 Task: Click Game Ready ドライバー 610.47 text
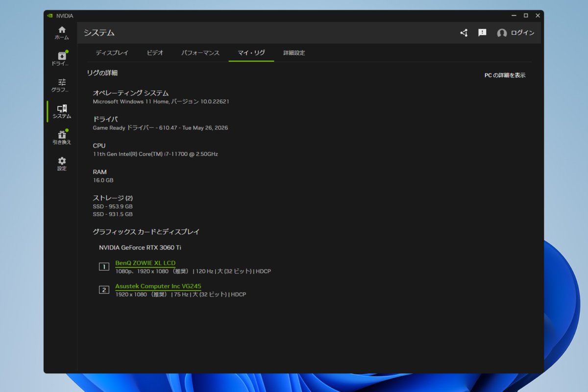[160, 127]
